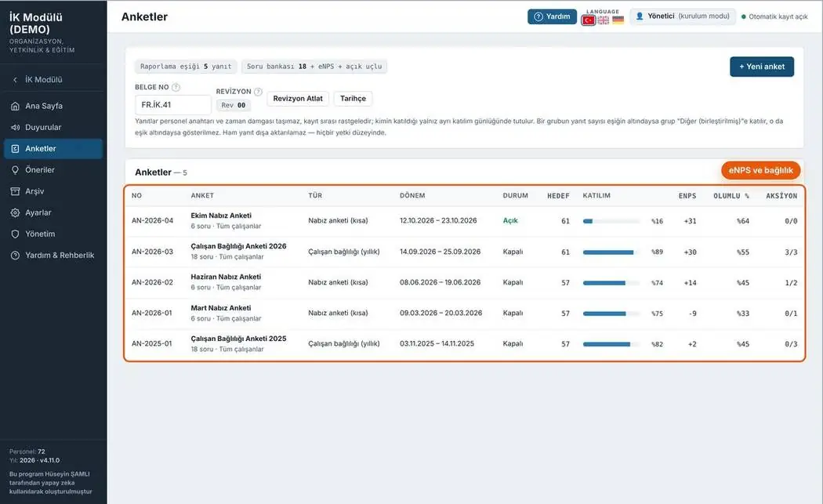
Task: Click the Raporlama eşiği 5 yanıt chip
Action: point(186,67)
